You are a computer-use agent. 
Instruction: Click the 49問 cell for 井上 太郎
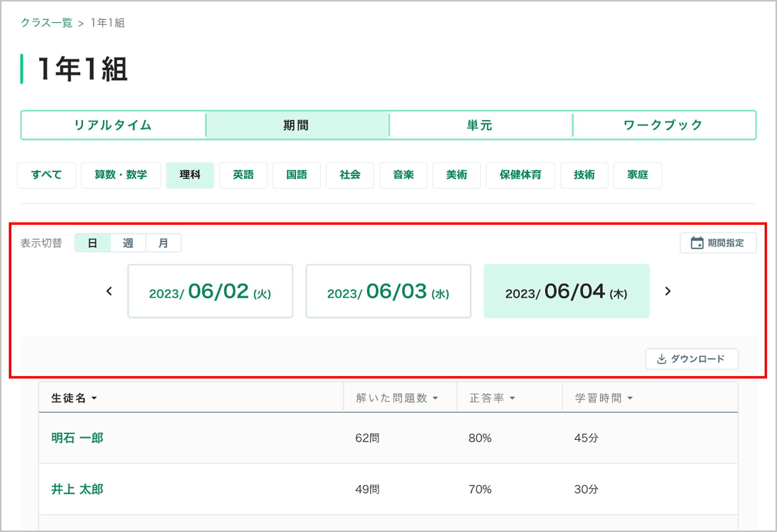[x=368, y=490]
